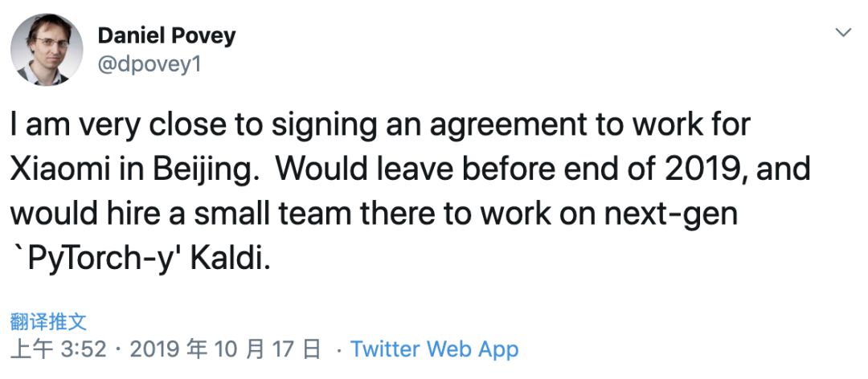Click the Daniel Povey display name
This screenshot has height=379, width=868.
click(x=166, y=35)
